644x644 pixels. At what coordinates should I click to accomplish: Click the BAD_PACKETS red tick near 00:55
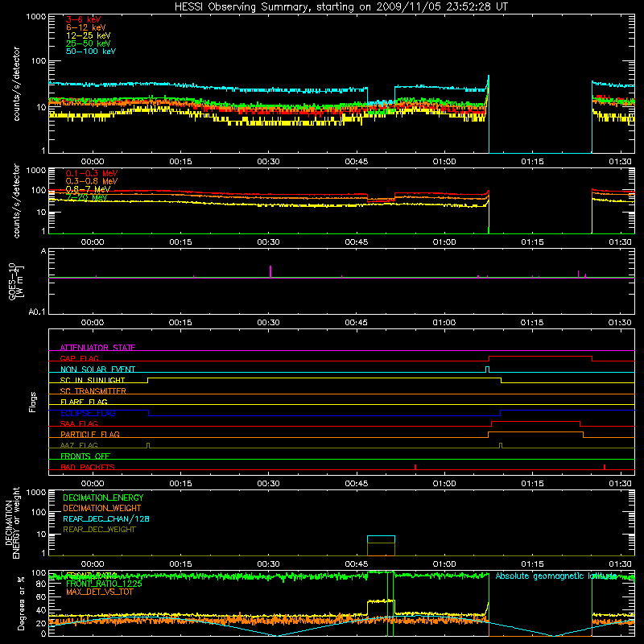click(415, 467)
